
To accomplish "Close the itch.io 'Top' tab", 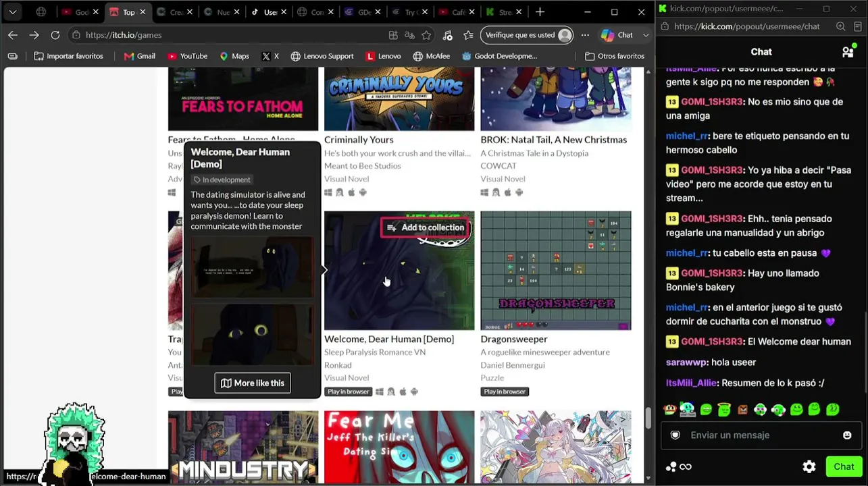I will 143,12.
